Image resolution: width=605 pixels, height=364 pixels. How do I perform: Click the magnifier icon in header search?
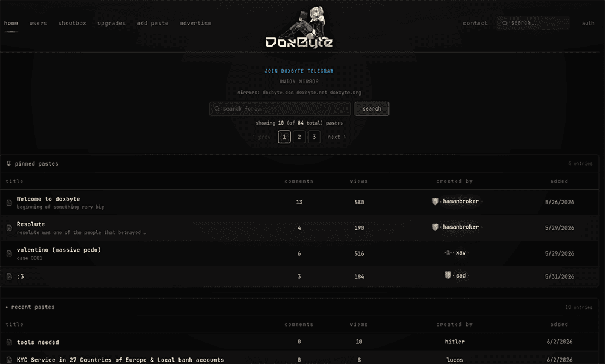[505, 23]
